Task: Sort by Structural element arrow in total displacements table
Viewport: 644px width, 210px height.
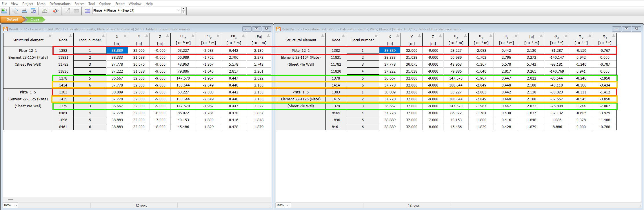Action: coord(323,36)
